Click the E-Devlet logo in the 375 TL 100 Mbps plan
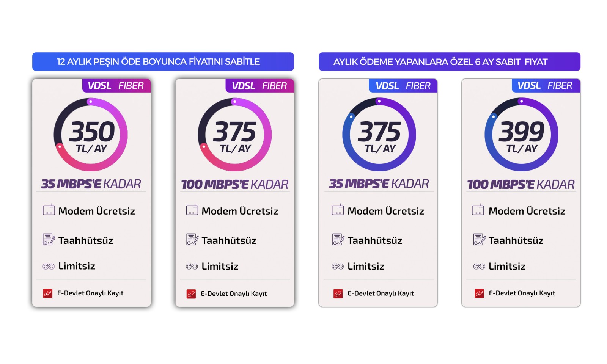The height and width of the screenshot is (364, 607). point(191,294)
